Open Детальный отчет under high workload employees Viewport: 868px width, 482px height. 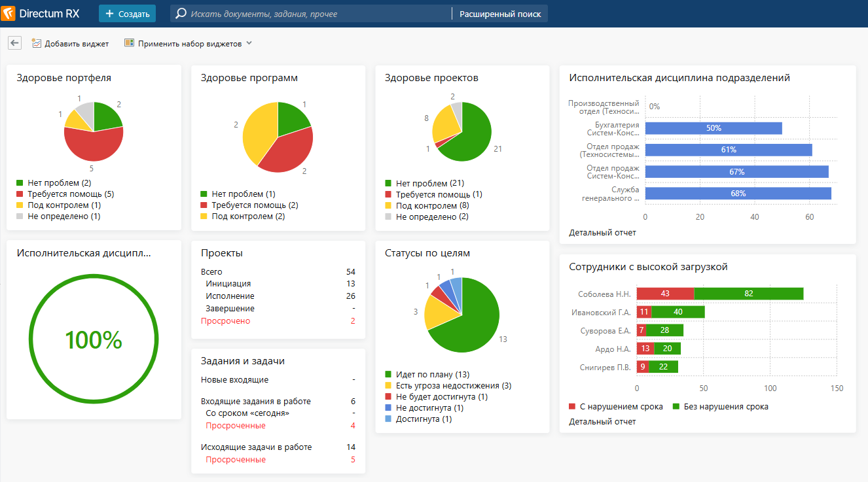(x=602, y=422)
